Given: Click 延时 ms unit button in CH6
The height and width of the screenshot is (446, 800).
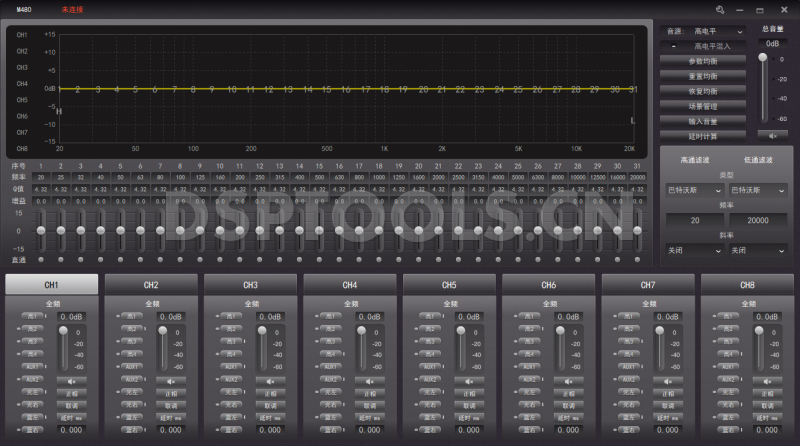Looking at the screenshot, I should [568, 418].
